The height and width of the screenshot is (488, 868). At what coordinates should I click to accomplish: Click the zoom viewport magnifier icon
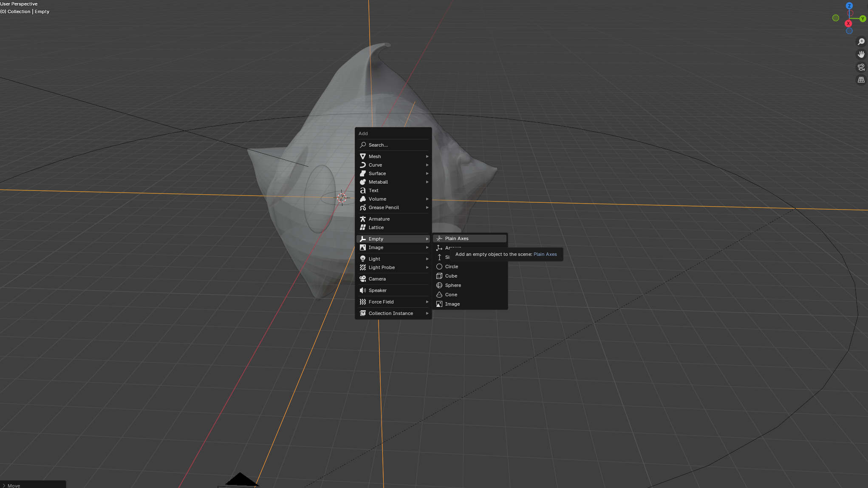(x=861, y=42)
